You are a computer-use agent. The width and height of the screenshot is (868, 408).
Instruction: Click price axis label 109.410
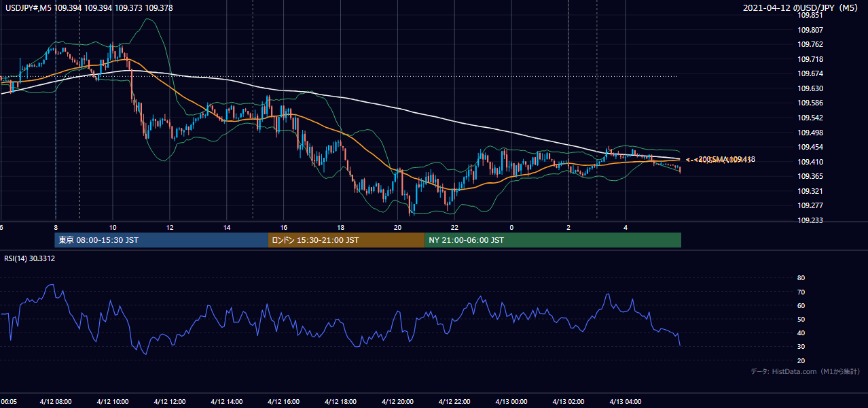click(x=810, y=162)
